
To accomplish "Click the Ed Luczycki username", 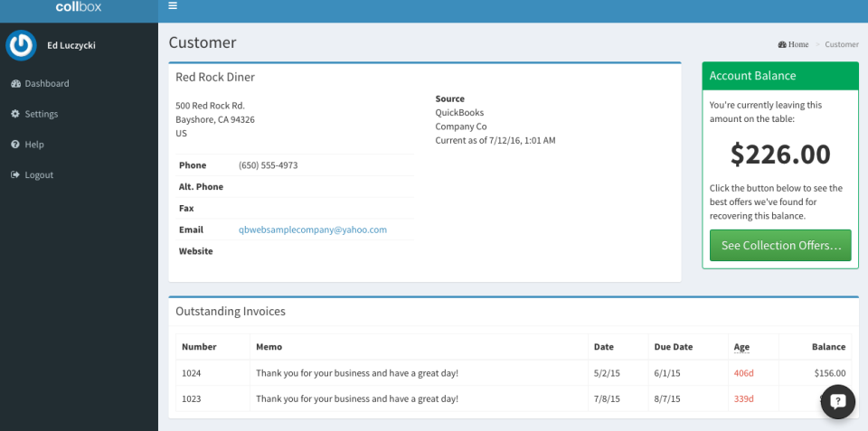I will [x=71, y=45].
